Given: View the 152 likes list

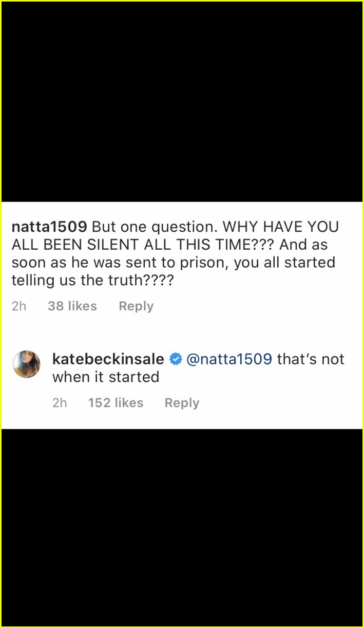Looking at the screenshot, I should click(x=116, y=403).
